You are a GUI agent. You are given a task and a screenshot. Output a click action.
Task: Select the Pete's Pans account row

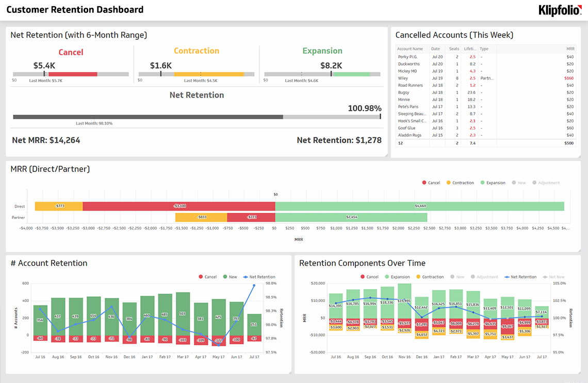click(x=486, y=107)
